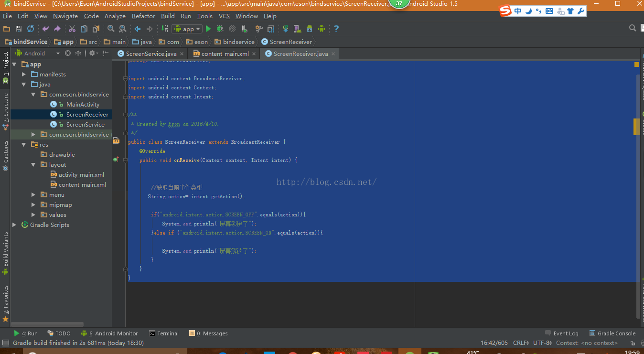Toggle the Build Variants side panel
Viewport: 644px width, 354px height.
tap(6, 253)
